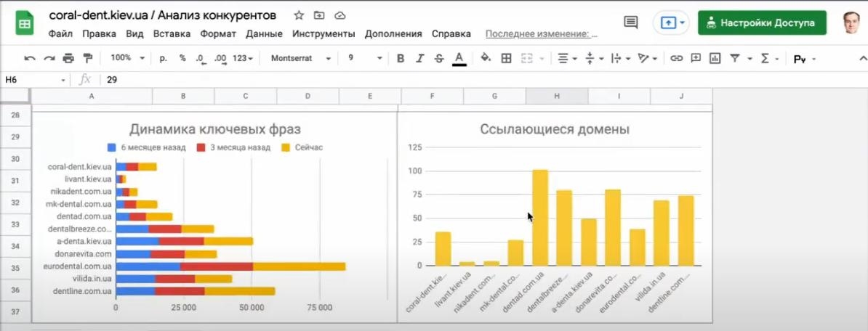Open the Справка menu

pyautogui.click(x=451, y=33)
